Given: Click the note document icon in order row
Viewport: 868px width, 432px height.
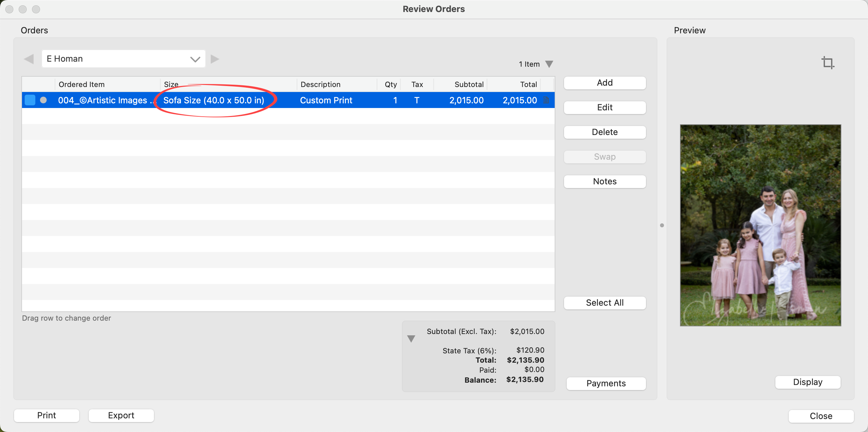Looking at the screenshot, I should pos(546,100).
